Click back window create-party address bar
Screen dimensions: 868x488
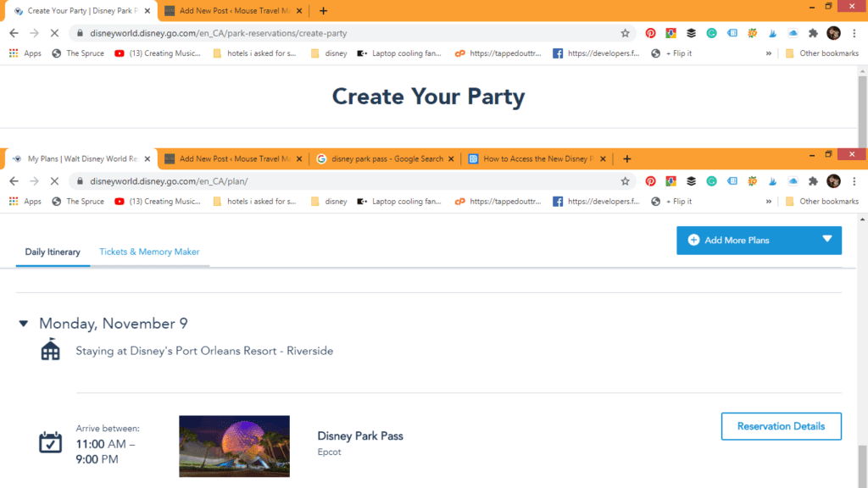219,33
